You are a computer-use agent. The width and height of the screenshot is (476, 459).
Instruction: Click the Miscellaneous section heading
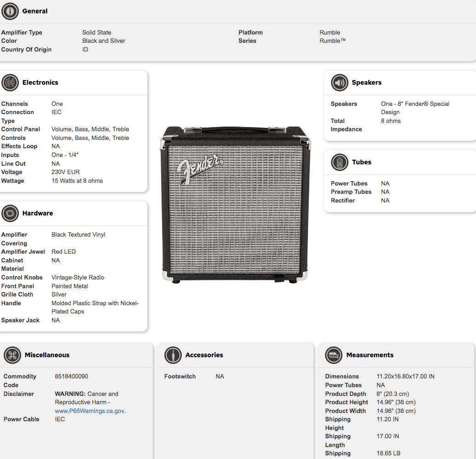47,355
